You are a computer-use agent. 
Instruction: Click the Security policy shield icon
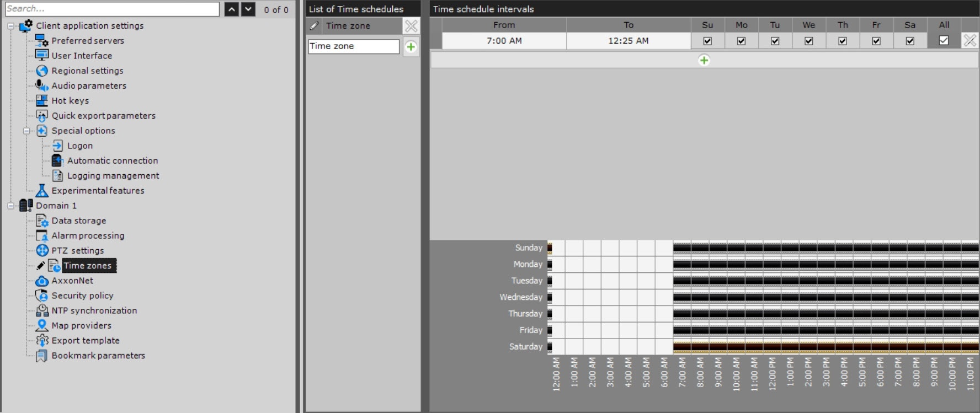(42, 296)
